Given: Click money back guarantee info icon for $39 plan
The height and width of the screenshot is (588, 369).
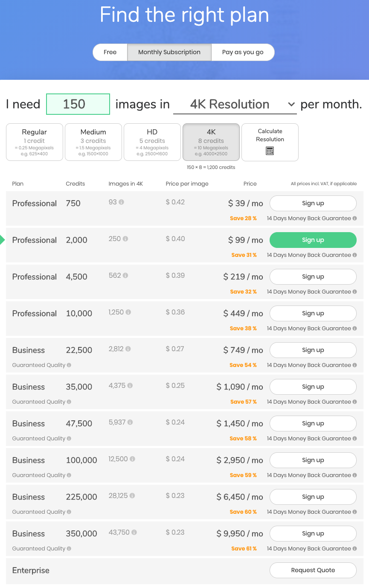Looking at the screenshot, I should tap(354, 218).
